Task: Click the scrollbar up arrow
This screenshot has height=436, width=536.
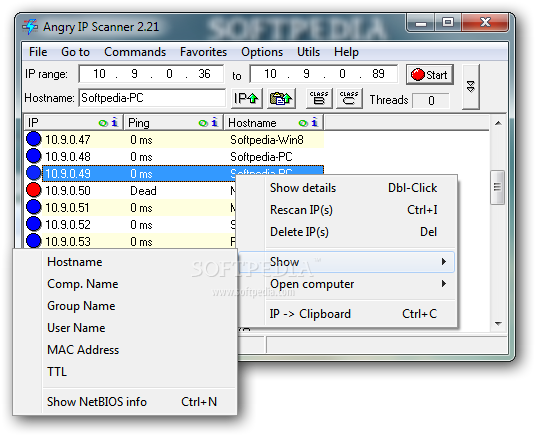Action: point(498,123)
